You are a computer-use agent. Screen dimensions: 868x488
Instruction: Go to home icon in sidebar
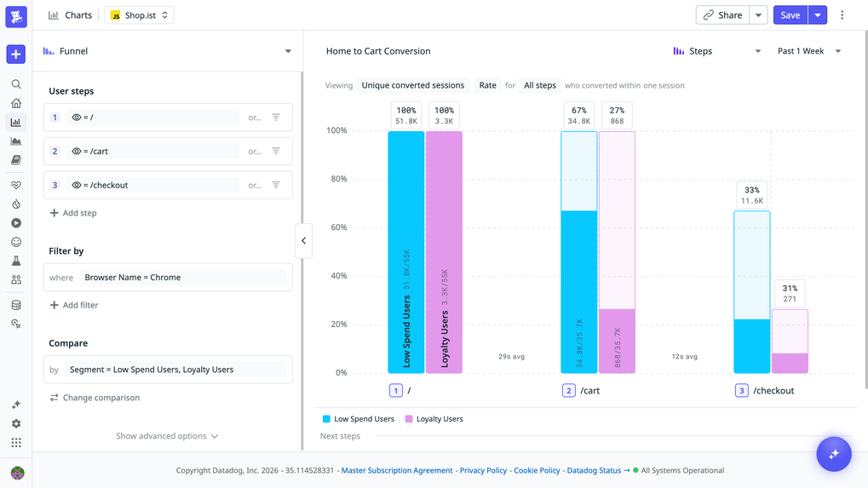[x=16, y=103]
